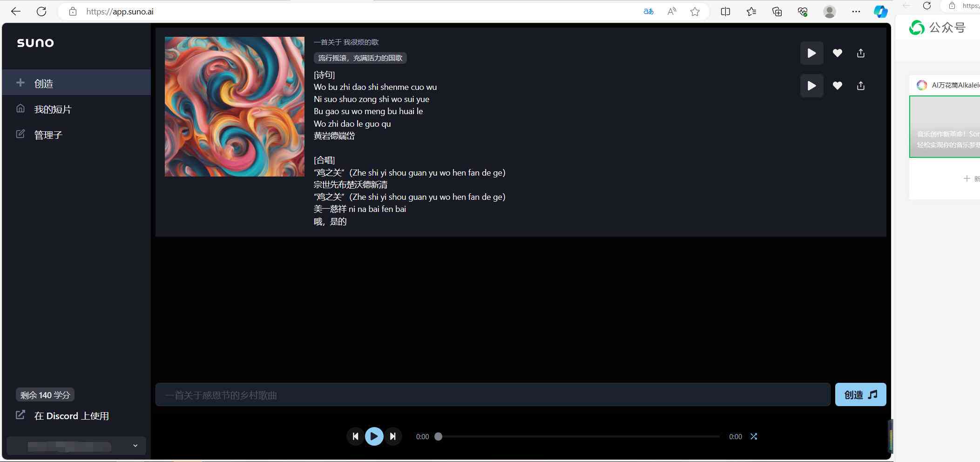This screenshot has height=462, width=980.
Task: Play the second song version
Action: point(811,86)
